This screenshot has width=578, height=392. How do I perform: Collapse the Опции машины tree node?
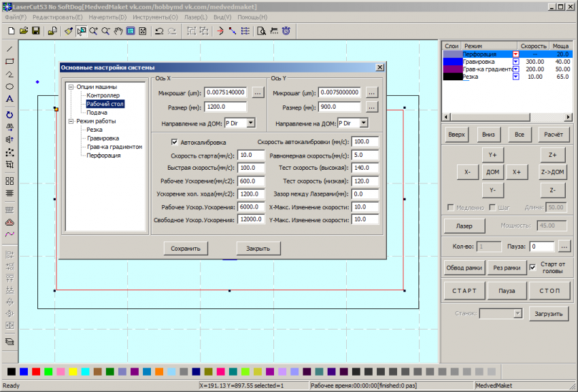point(71,87)
